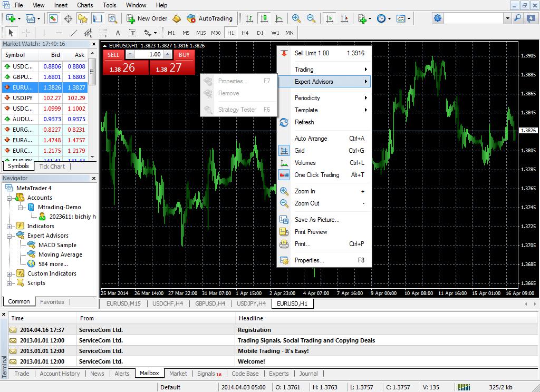Select Sell Limit 1.00 at 1.3916
This screenshot has width=540, height=392.
coord(324,53)
